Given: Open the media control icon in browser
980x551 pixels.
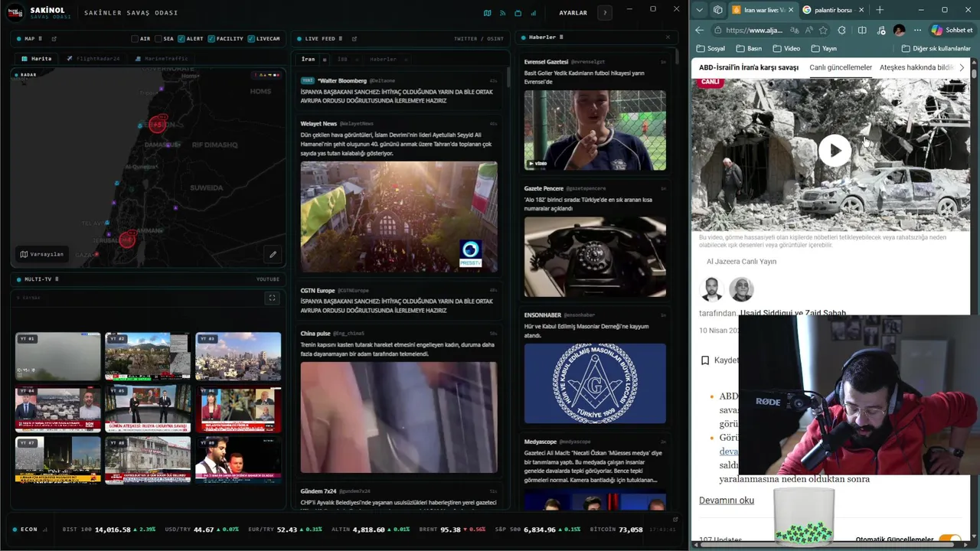Looking at the screenshot, I should tap(881, 30).
